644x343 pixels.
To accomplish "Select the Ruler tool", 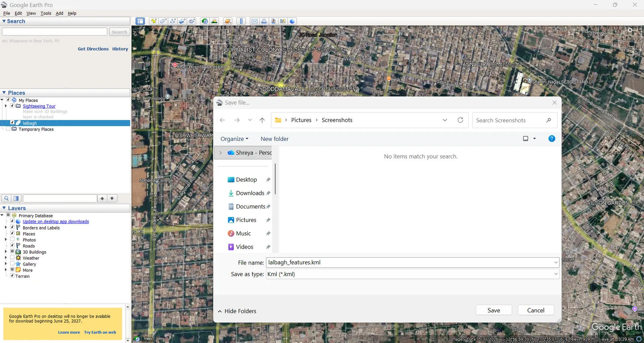I will [x=242, y=21].
